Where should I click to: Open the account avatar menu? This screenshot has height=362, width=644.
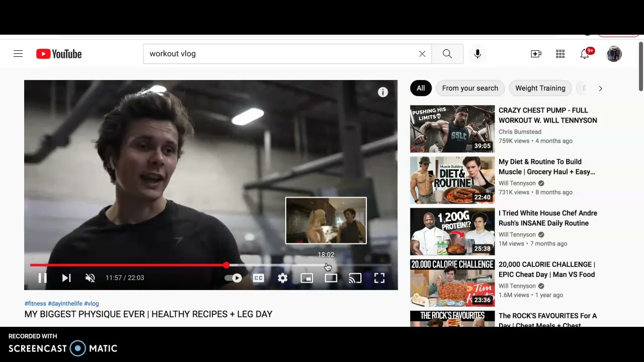coord(614,54)
